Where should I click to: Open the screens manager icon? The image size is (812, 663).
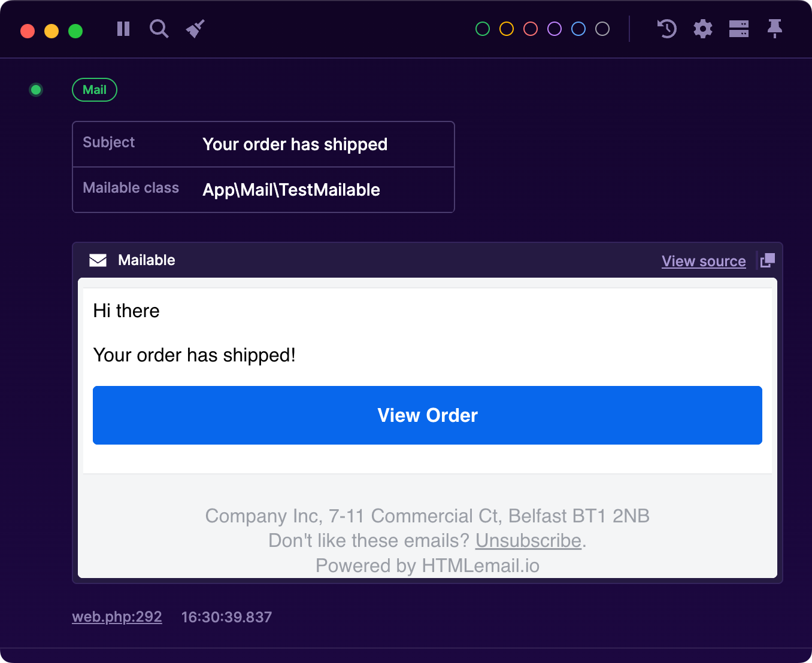738,28
